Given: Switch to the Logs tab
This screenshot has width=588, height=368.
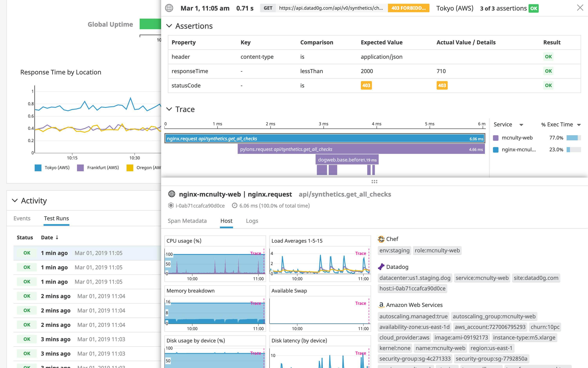Looking at the screenshot, I should pos(252,221).
